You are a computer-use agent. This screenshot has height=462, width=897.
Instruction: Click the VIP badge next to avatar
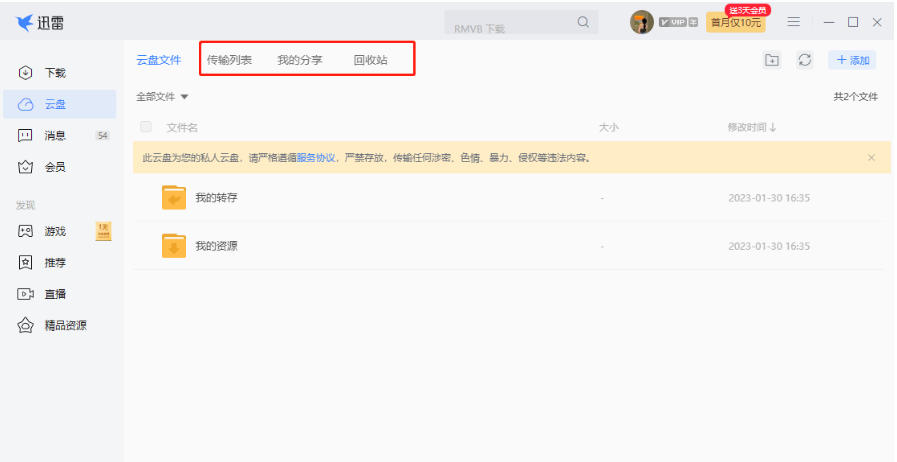(x=678, y=22)
